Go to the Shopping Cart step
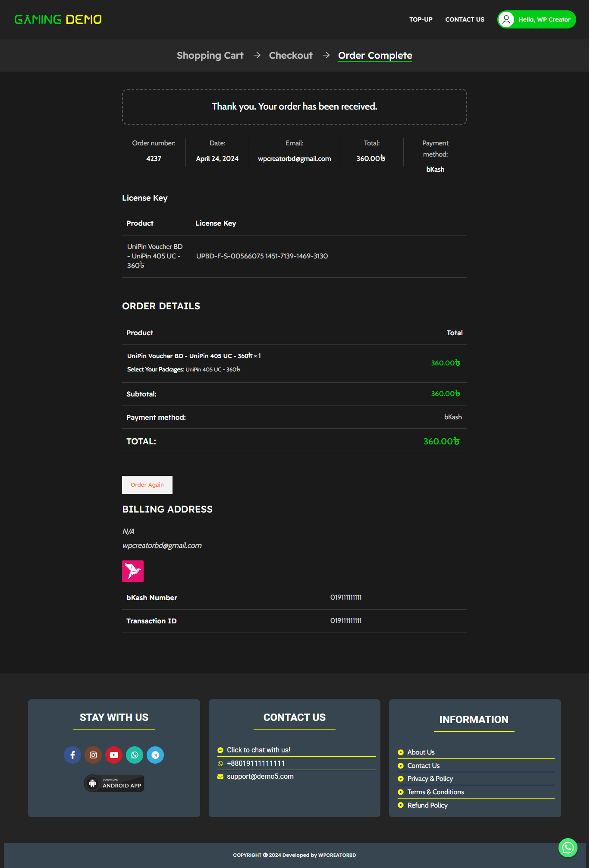The height and width of the screenshot is (868, 590). [210, 56]
